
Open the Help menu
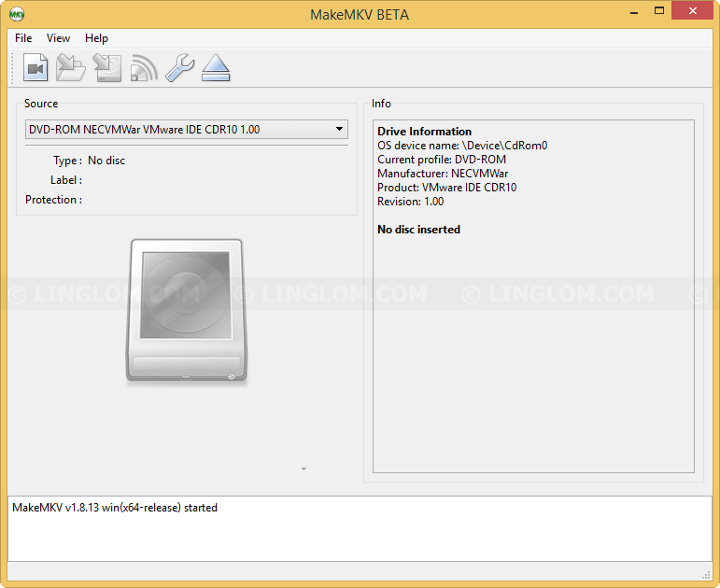[96, 38]
